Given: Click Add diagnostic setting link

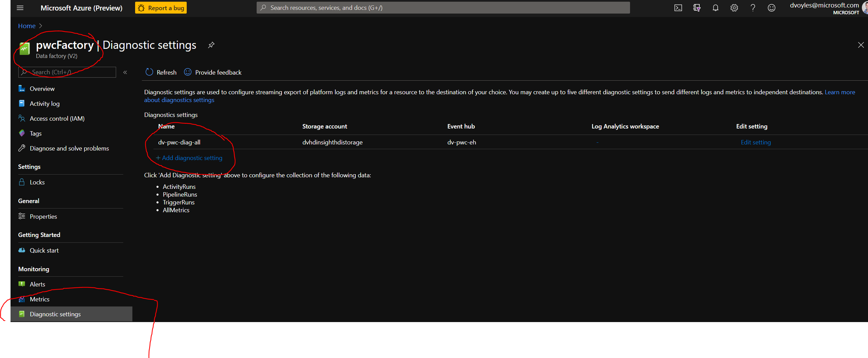Looking at the screenshot, I should coord(189,158).
